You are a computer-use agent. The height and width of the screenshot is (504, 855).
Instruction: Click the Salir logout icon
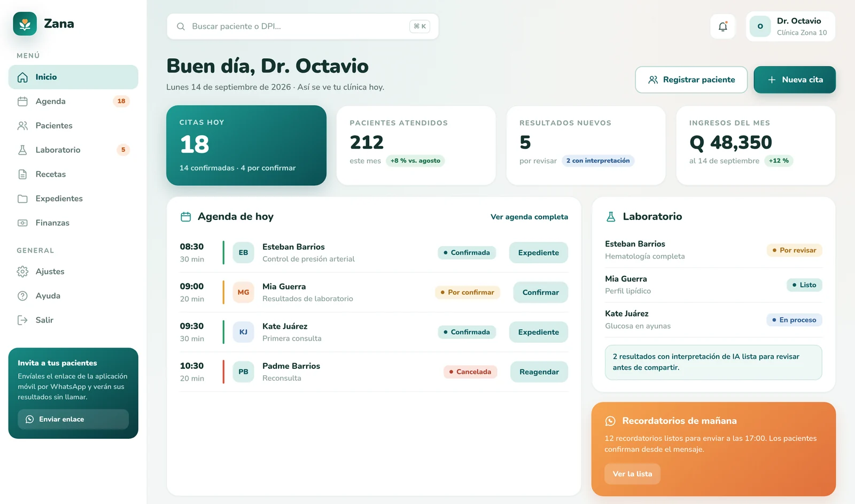(22, 320)
